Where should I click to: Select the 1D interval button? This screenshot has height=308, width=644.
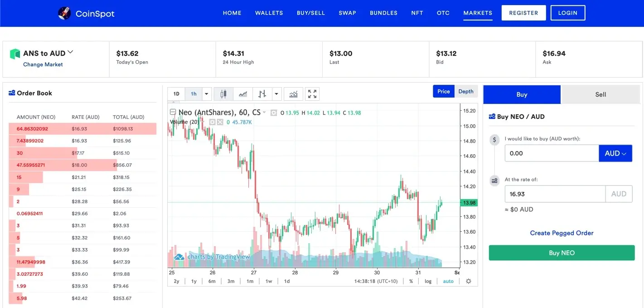point(176,94)
